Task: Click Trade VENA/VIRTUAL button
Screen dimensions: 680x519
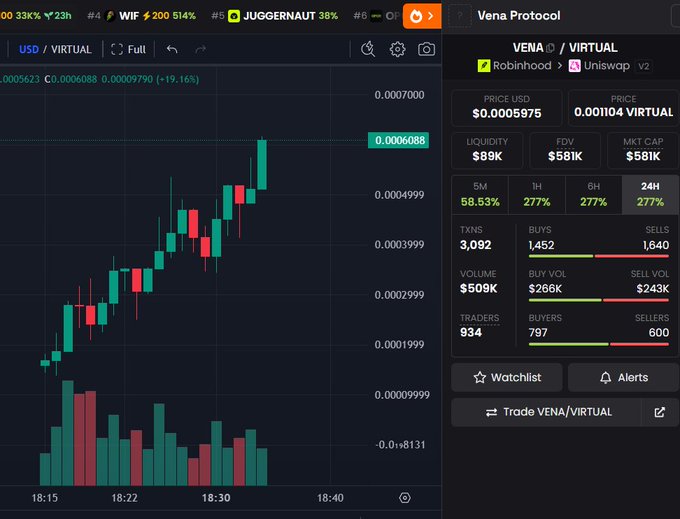Action: coord(546,412)
